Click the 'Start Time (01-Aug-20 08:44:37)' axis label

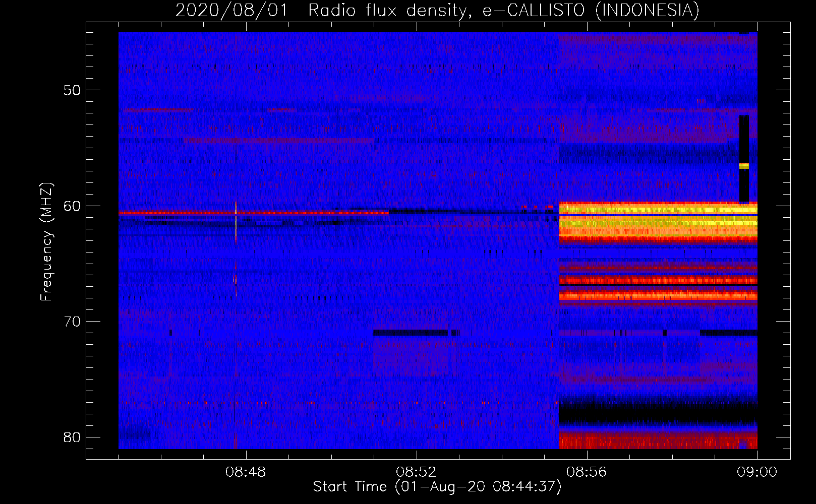point(437,487)
